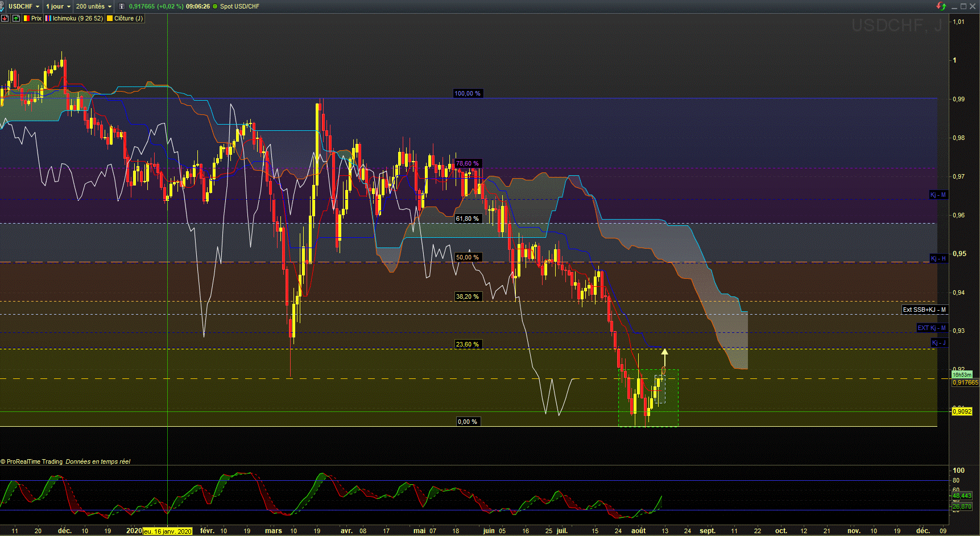Screen dimensions: 980x536
Task: Open the Prix settings tab
Action: 32,18
